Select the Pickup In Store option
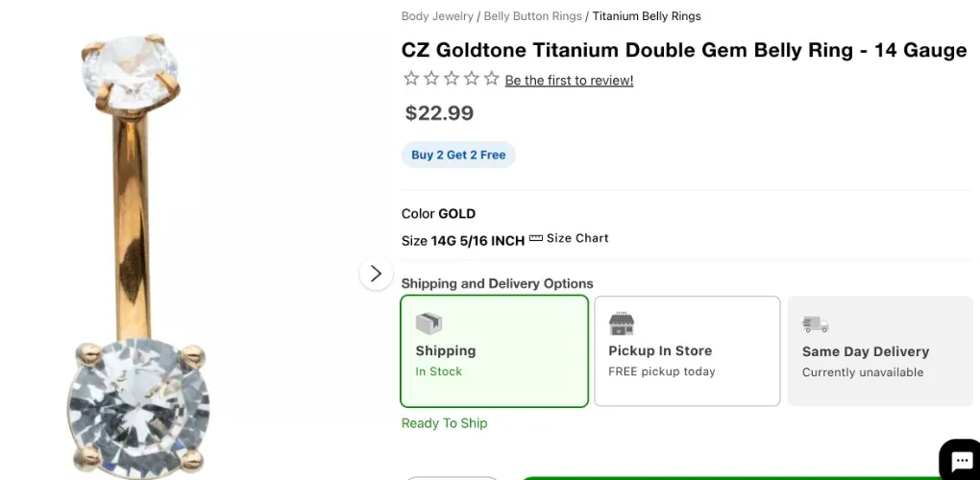The image size is (980, 480). (688, 350)
